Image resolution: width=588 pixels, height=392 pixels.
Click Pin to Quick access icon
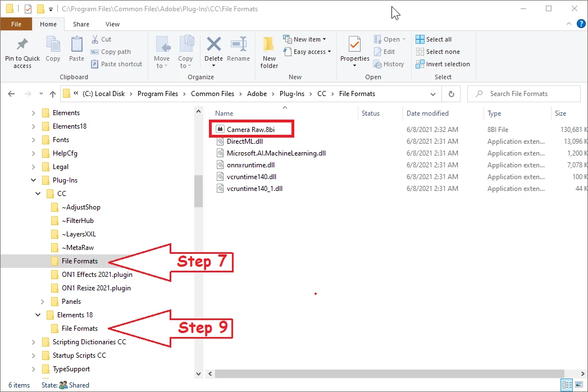pyautogui.click(x=22, y=44)
